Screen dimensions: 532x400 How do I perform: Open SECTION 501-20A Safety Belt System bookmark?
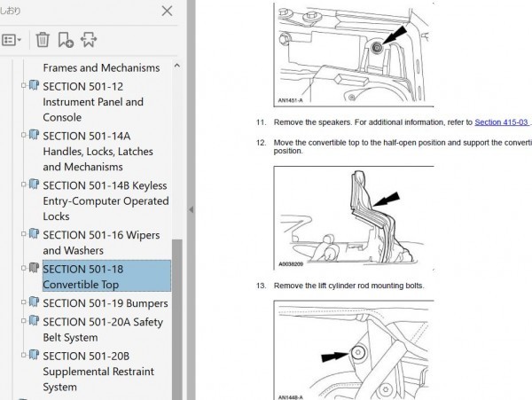[x=103, y=329]
